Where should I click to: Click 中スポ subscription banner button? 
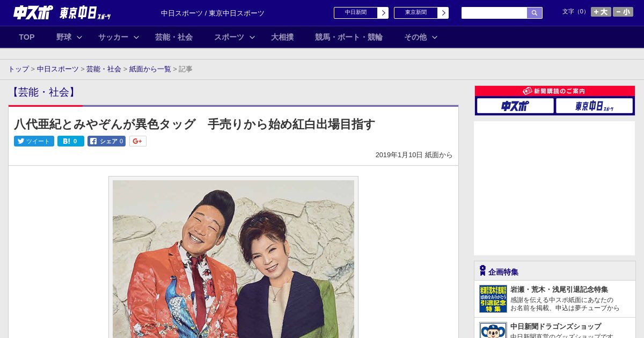point(515,106)
